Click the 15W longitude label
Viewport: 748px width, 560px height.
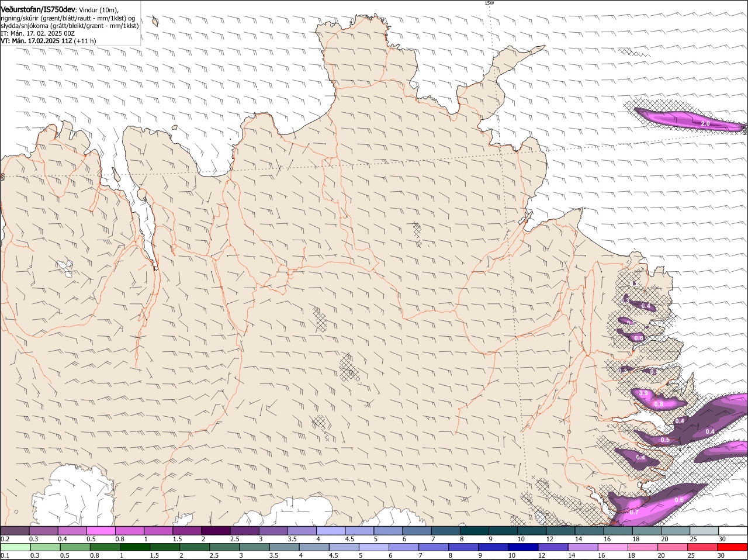489,3
